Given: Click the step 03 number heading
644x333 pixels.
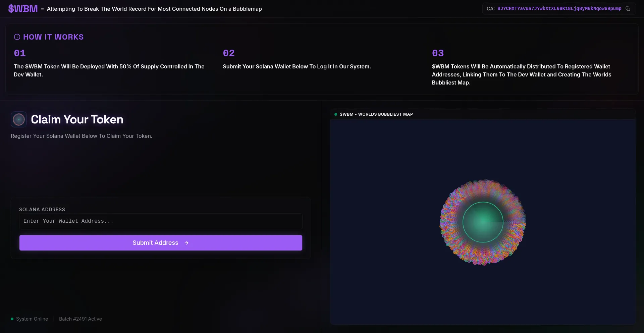Looking at the screenshot, I should click(x=438, y=53).
